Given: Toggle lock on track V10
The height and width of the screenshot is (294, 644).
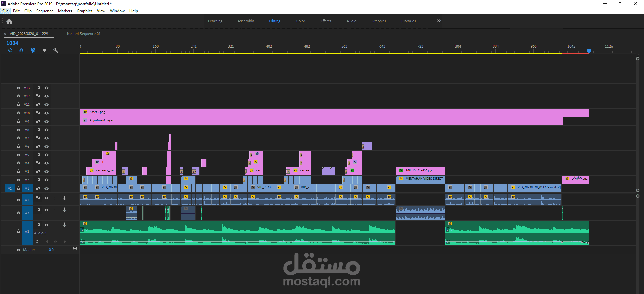Looking at the screenshot, I should tap(19, 113).
